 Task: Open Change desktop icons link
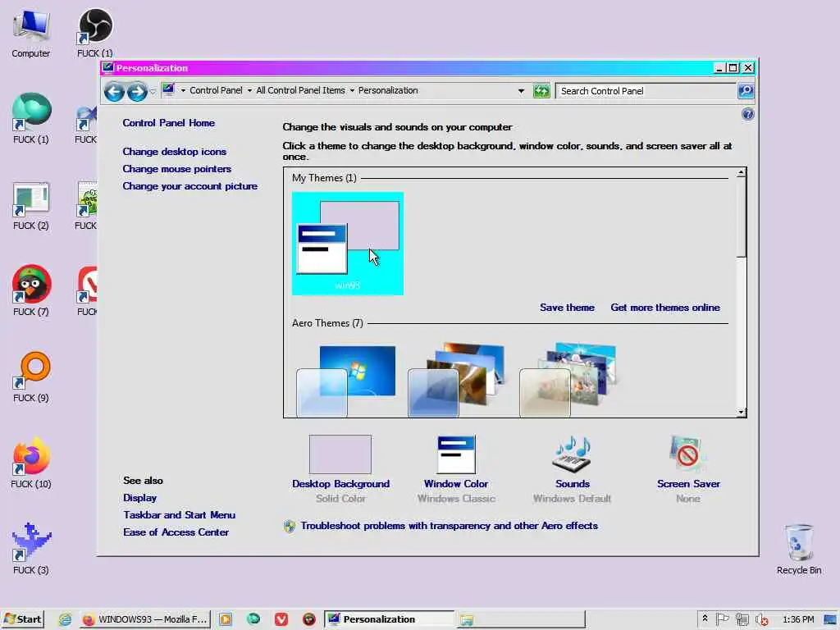click(174, 152)
